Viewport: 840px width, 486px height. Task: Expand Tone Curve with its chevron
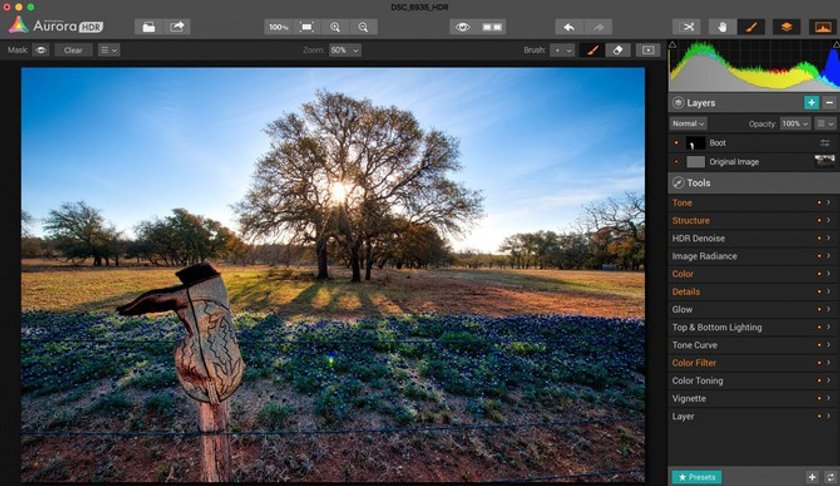pos(828,345)
